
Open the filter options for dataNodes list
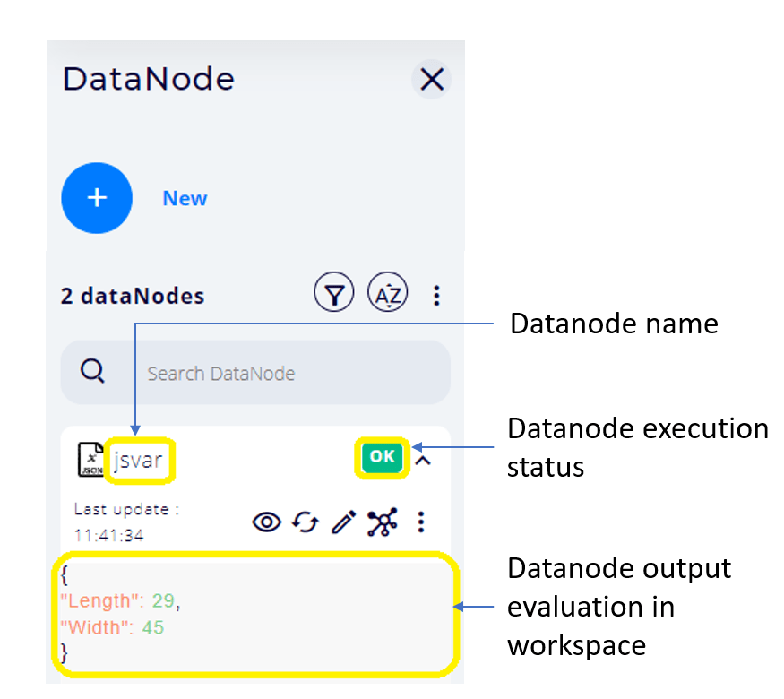333,292
